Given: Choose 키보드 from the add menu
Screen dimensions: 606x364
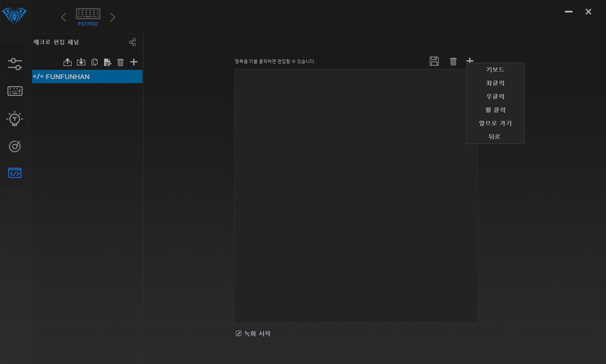Looking at the screenshot, I should coord(495,69).
